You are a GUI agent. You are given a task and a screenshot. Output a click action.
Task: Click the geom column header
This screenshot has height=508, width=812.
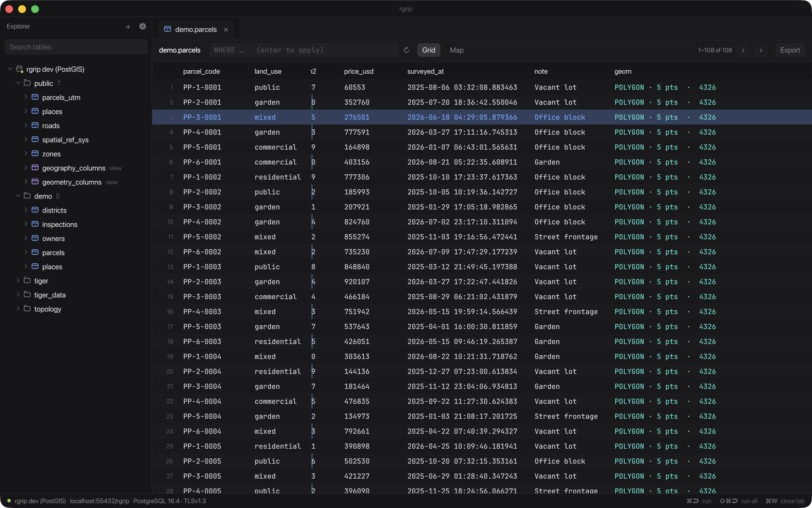pos(623,72)
